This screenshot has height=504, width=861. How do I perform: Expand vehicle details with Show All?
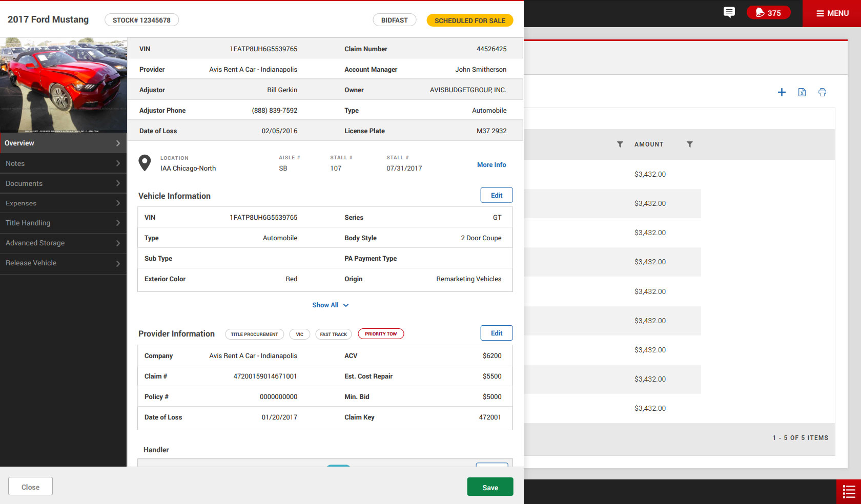coord(330,305)
